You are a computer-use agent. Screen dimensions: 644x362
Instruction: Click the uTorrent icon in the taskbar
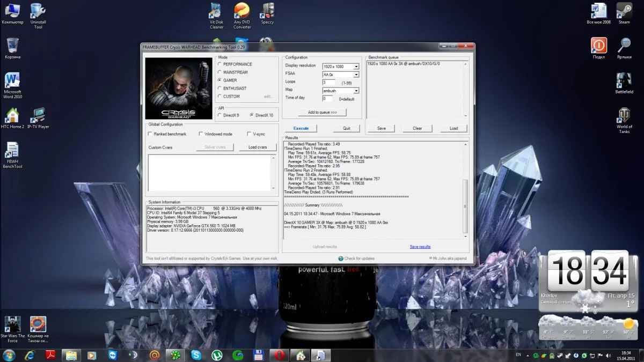pyautogui.click(x=217, y=355)
